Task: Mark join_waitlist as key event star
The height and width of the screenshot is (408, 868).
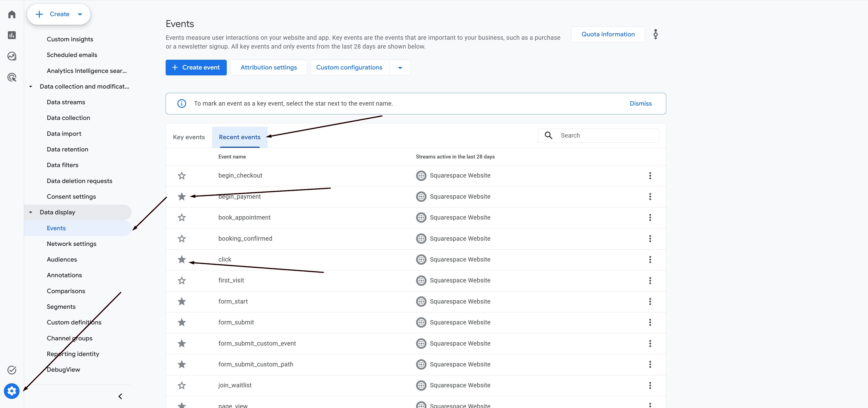Action: (x=182, y=385)
